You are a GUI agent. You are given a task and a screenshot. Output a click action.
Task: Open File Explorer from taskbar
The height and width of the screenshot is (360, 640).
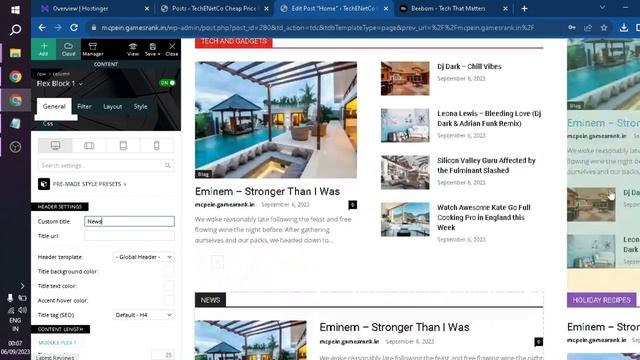16,53
